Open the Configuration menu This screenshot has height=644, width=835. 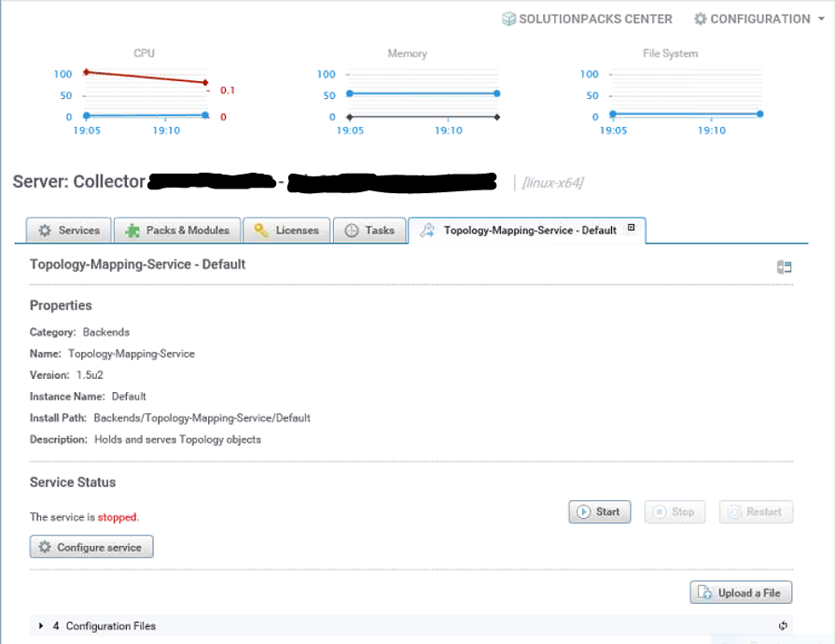tap(758, 20)
